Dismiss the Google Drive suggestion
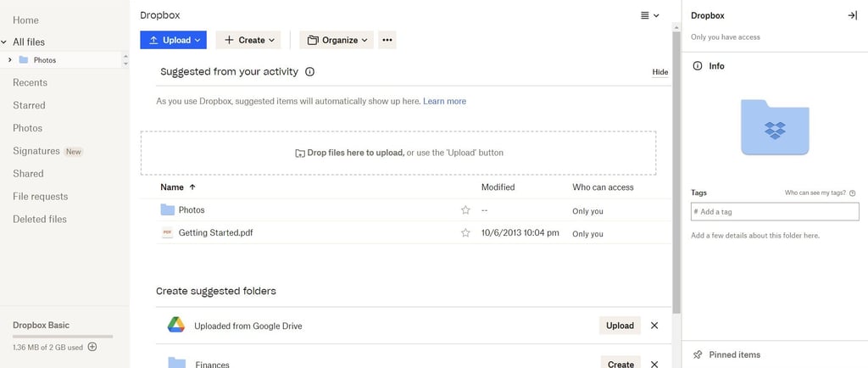Viewport: 868px width, 368px height. [654, 326]
